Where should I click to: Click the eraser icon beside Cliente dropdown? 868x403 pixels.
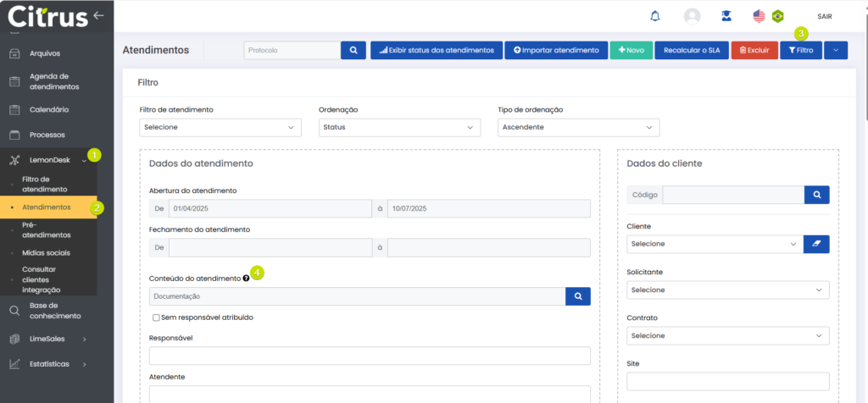(816, 244)
